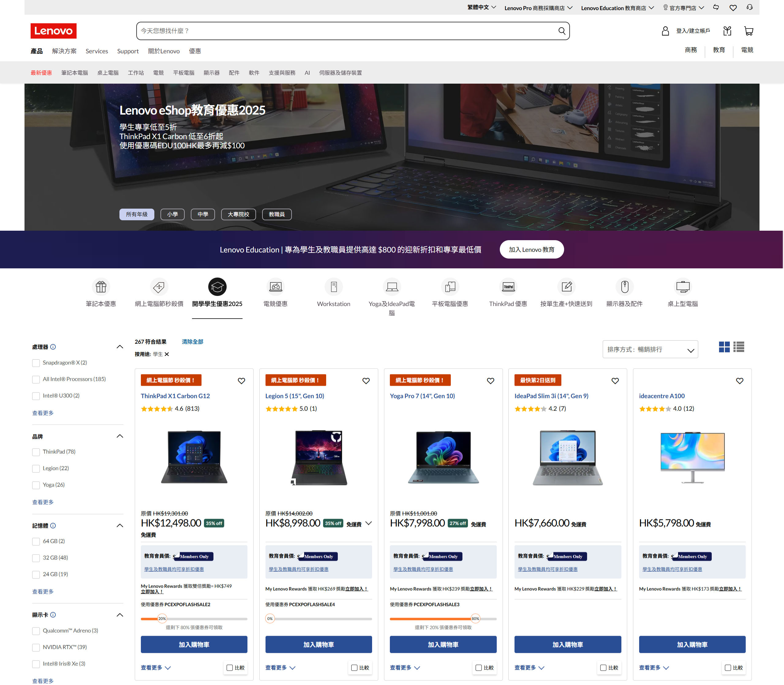Check the 32 GB (48) memory filter
Image resolution: width=784 pixels, height=685 pixels.
point(36,558)
